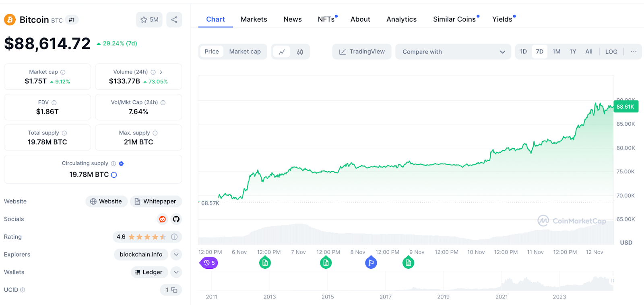Click the share icon button

tap(174, 20)
